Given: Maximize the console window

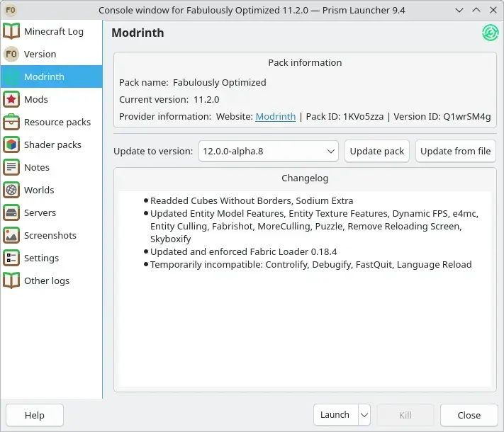Looking at the screenshot, I should pos(476,10).
